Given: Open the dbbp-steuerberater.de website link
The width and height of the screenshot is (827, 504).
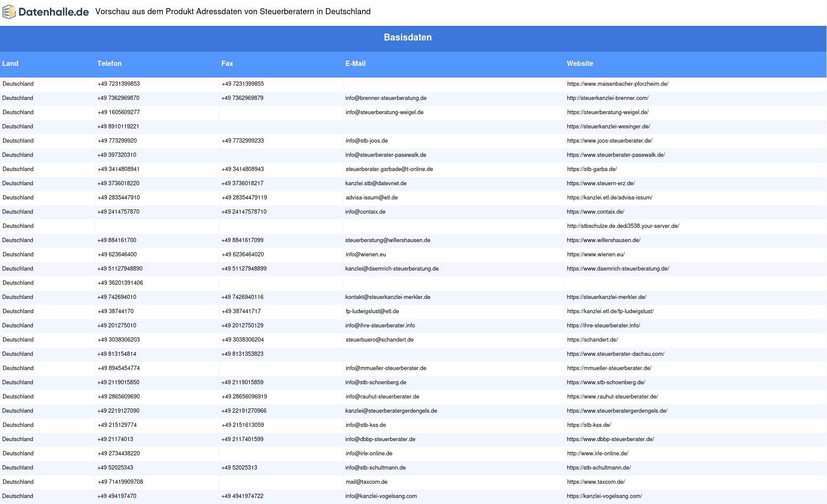Looking at the screenshot, I should [610, 439].
